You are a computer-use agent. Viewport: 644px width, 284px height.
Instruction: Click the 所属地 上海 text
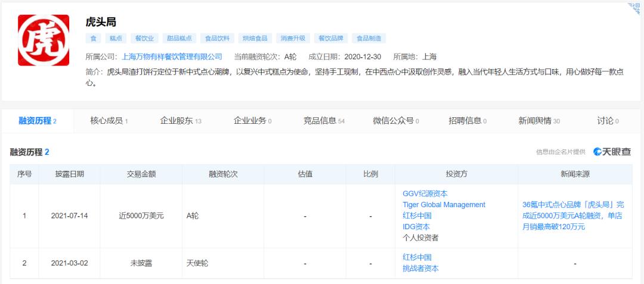[415, 57]
